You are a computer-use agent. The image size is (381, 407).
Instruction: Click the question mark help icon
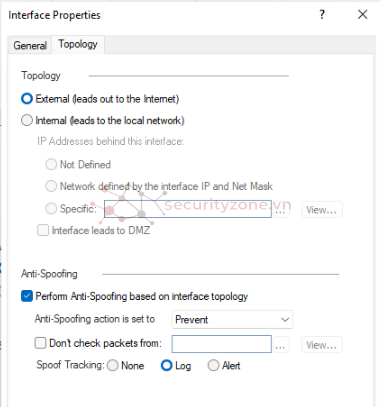(x=322, y=15)
